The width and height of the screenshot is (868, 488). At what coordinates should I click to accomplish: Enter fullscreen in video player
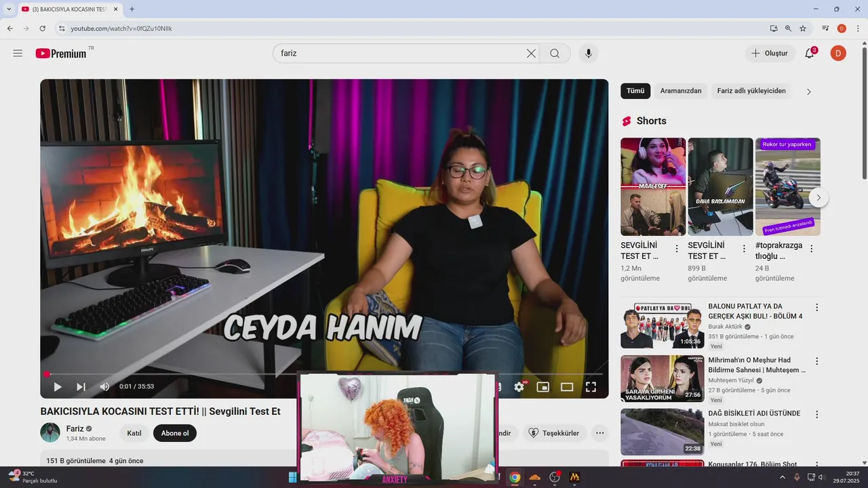pyautogui.click(x=591, y=387)
